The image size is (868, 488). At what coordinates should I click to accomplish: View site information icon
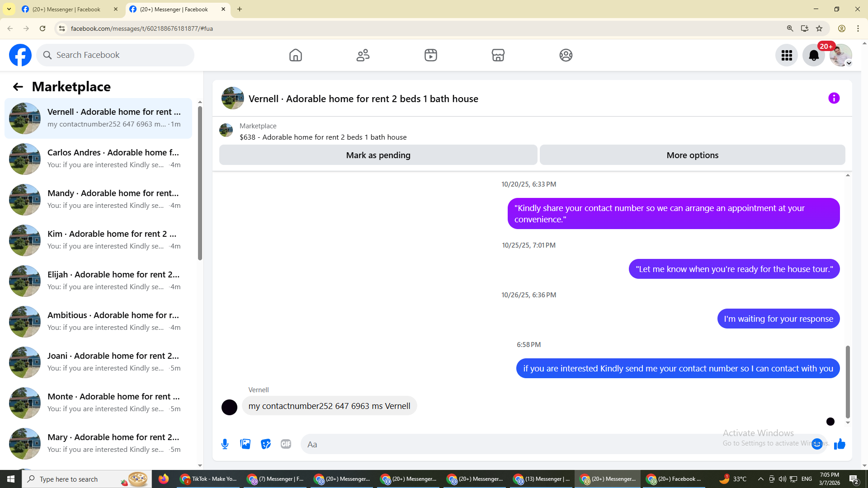click(x=62, y=28)
